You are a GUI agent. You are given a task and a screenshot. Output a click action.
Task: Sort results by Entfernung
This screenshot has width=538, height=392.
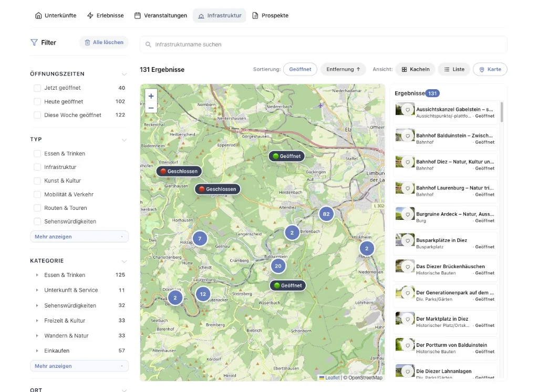point(343,69)
